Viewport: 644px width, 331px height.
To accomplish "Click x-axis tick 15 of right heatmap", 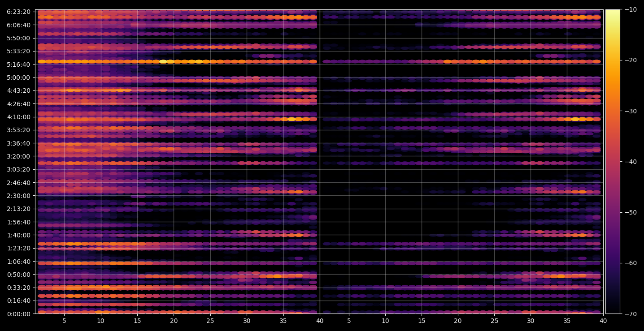I will click(x=421, y=321).
